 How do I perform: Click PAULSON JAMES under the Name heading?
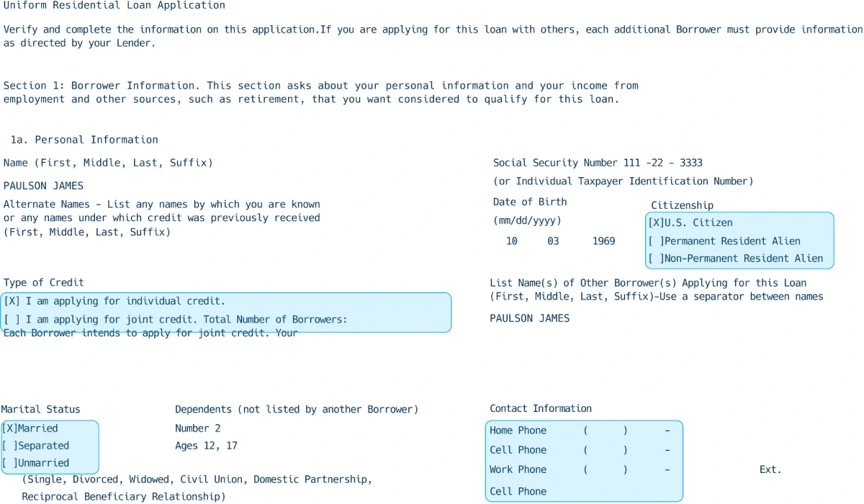coord(43,186)
